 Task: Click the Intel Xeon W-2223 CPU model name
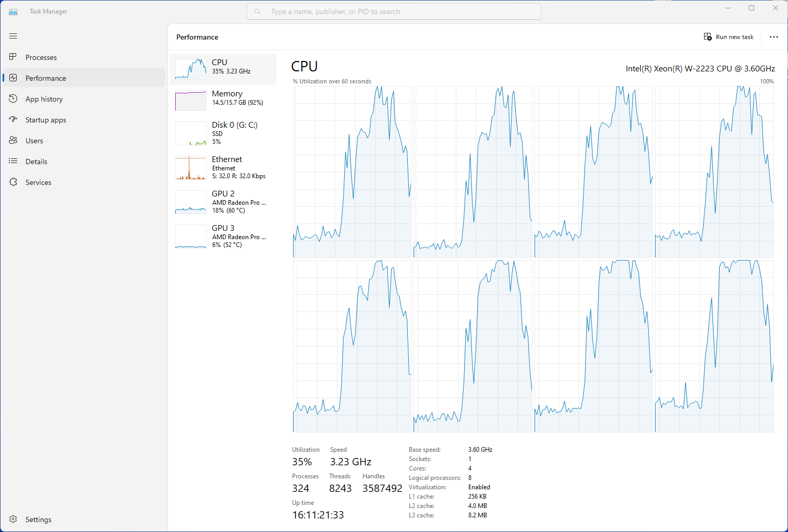click(700, 68)
